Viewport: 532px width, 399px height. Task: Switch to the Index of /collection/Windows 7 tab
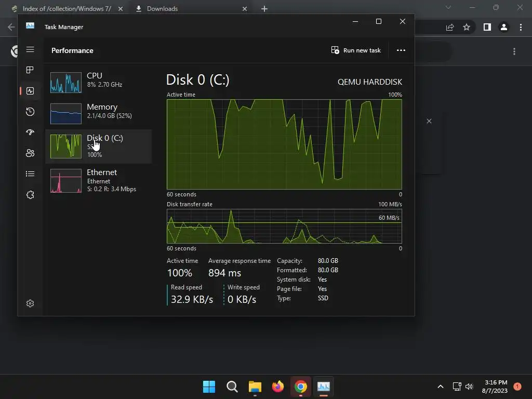pos(67,9)
